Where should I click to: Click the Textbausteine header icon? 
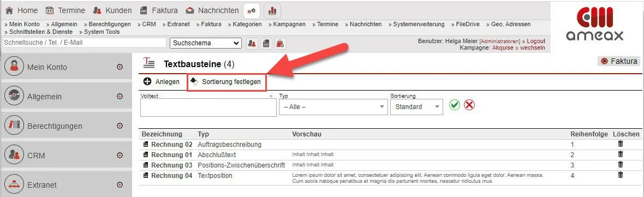[149, 63]
